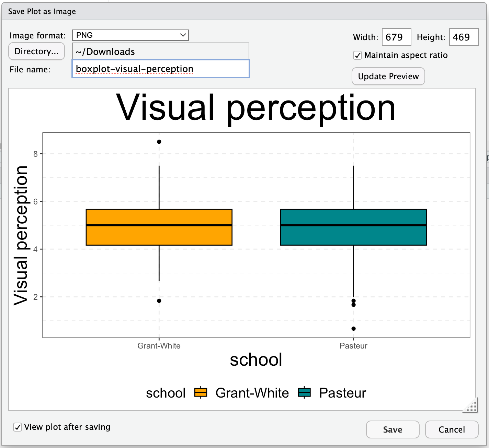
Task: Click the Directory... button
Action: click(x=36, y=51)
